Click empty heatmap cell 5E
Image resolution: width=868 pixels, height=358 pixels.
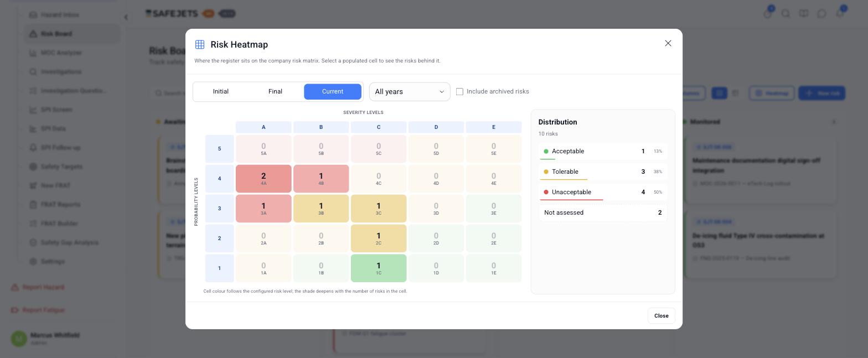click(494, 149)
